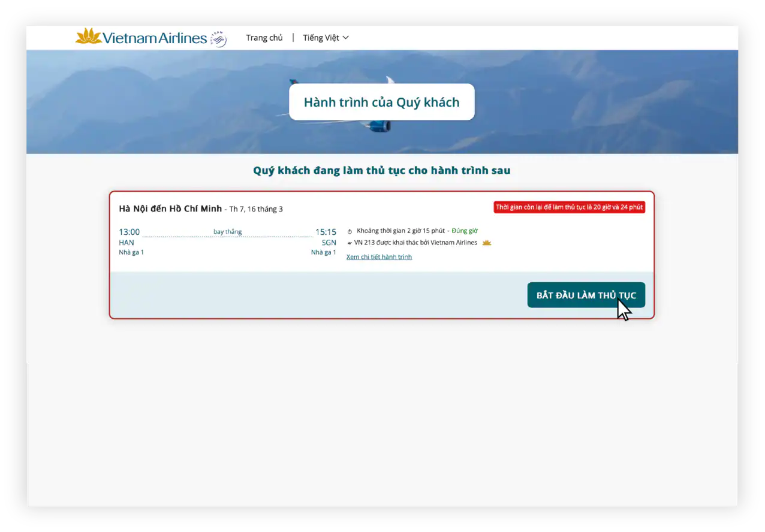The width and height of the screenshot is (765, 532).
Task: Open Trang chủ home link
Action: click(x=264, y=38)
